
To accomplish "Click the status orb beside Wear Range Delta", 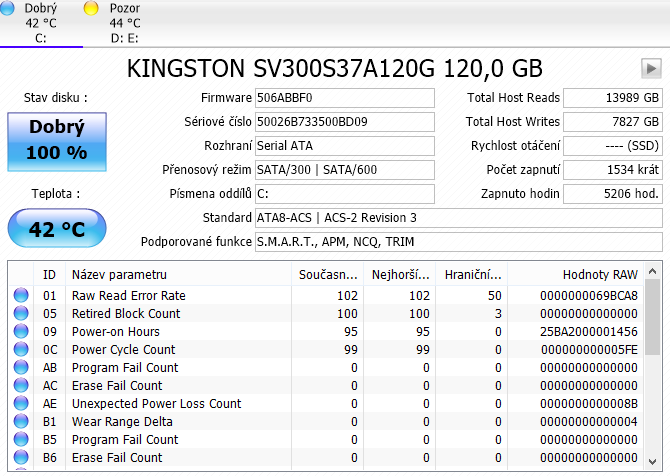I will coord(21,422).
